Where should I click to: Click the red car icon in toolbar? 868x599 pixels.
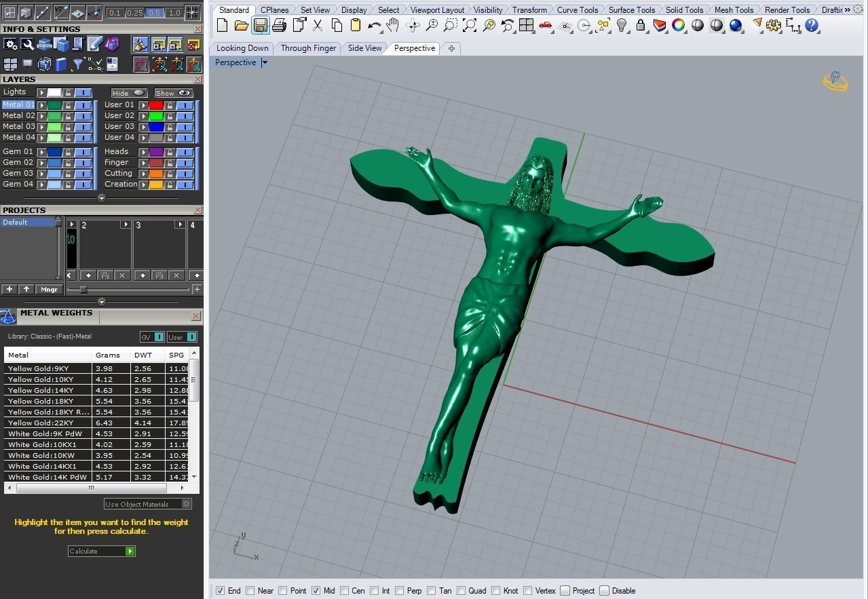(x=545, y=26)
